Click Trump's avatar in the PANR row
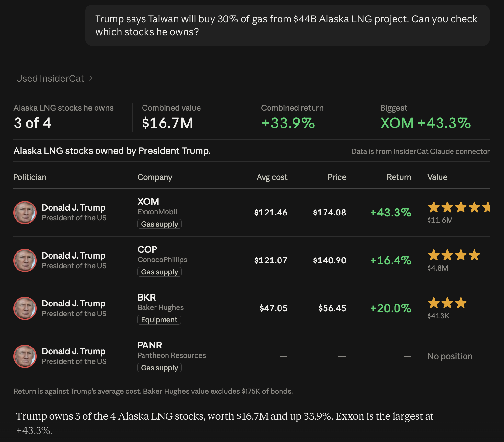Image resolution: width=504 pixels, height=442 pixels. point(25,356)
